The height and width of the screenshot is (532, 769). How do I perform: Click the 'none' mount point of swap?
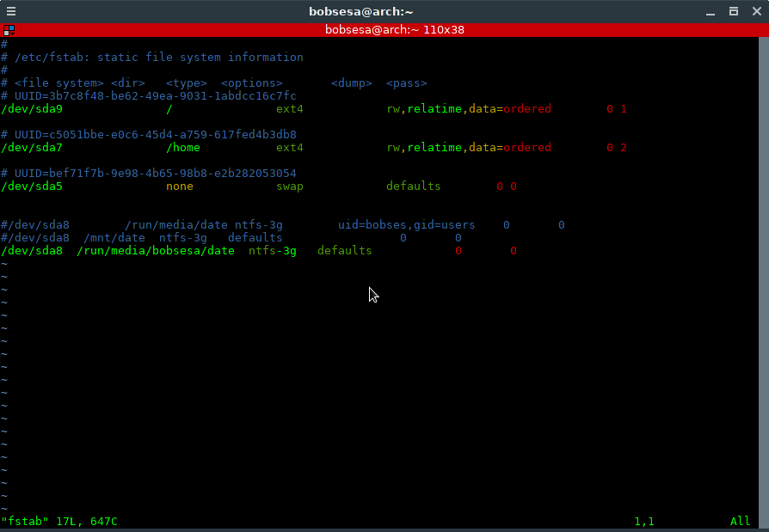pyautogui.click(x=180, y=187)
